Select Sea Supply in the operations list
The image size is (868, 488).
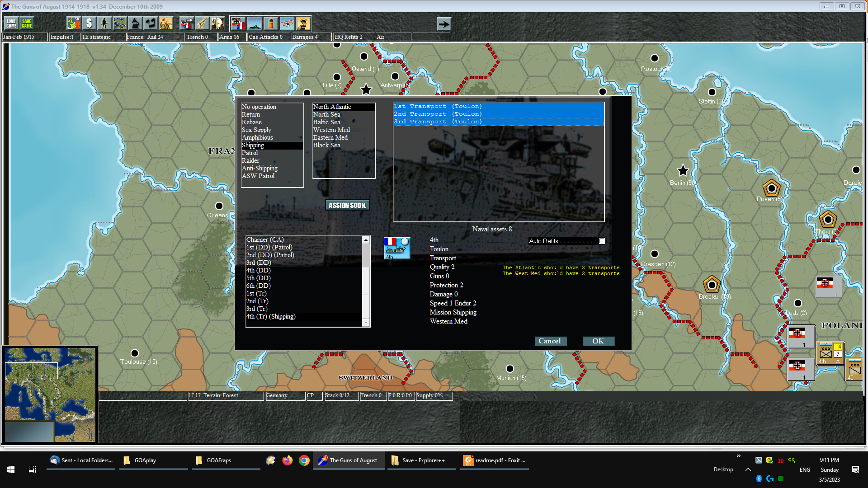click(272, 130)
